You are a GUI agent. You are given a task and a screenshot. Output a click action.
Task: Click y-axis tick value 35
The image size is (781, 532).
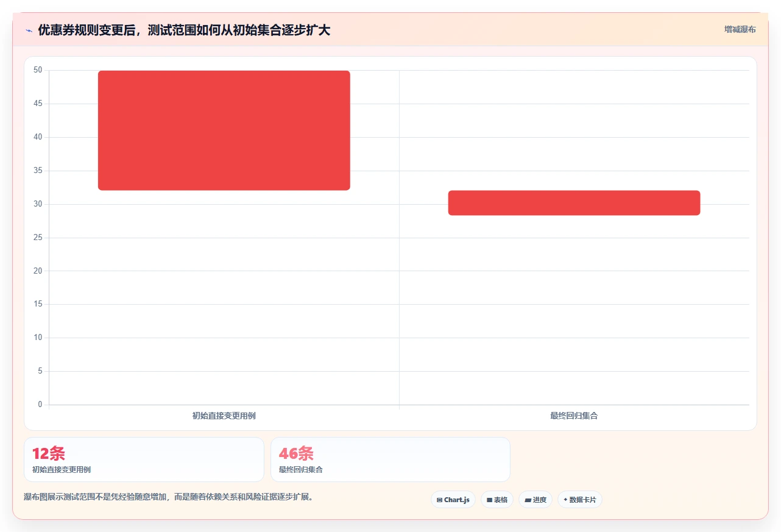38,171
